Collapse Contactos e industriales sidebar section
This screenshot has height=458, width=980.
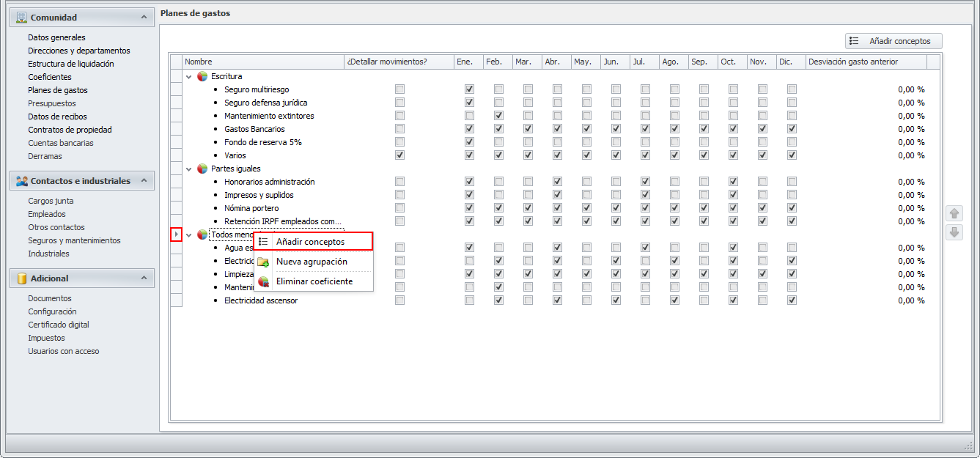pos(144,180)
